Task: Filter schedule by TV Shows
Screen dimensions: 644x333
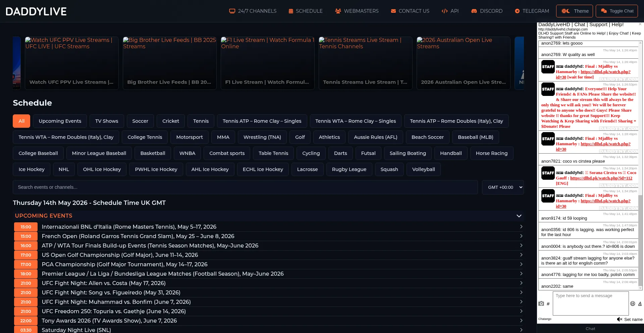Action: (x=107, y=121)
